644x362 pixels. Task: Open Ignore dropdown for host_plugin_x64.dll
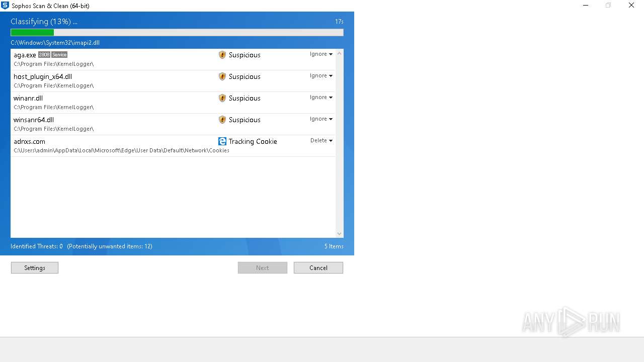pos(321,76)
